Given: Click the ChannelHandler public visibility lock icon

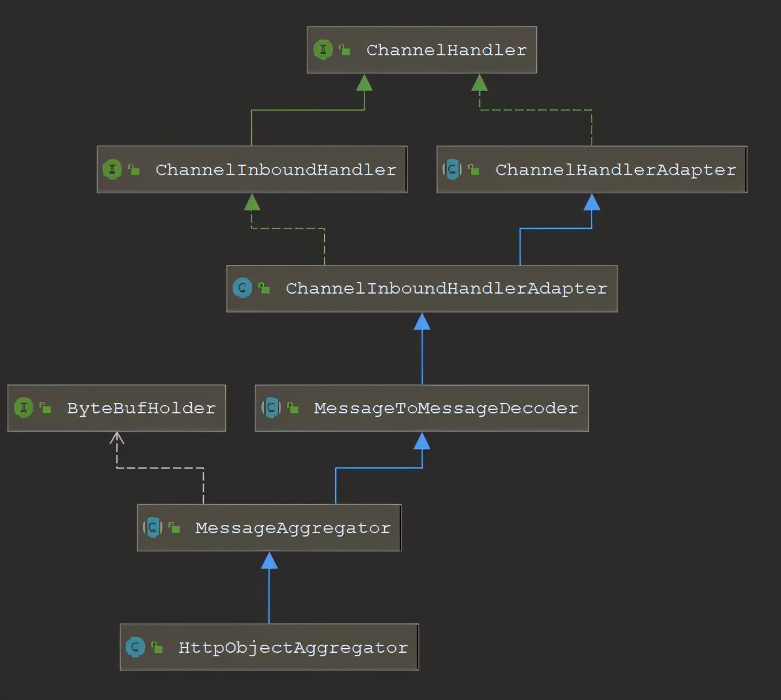Looking at the screenshot, I should (x=344, y=50).
